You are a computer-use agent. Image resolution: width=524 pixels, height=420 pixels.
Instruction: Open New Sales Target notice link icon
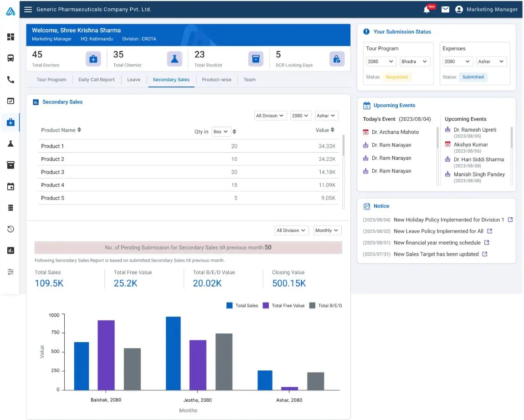click(484, 254)
